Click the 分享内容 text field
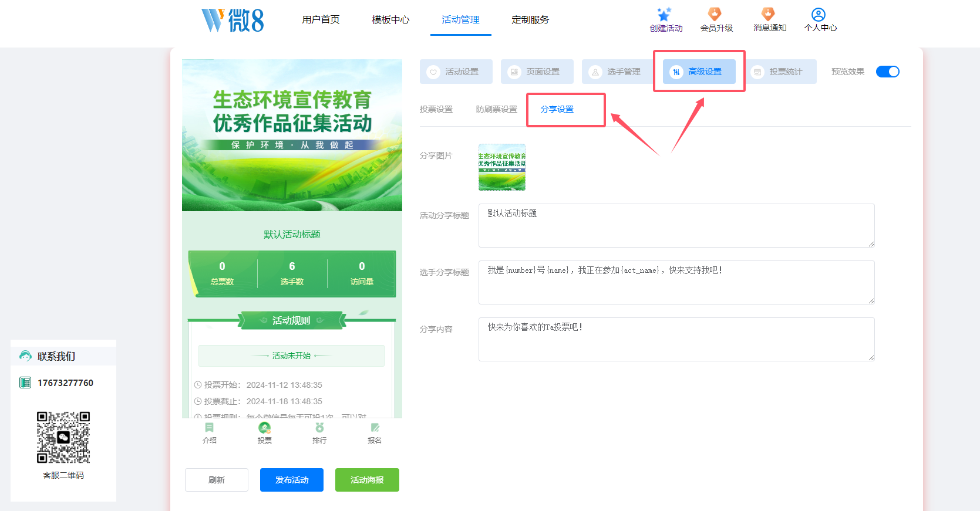Viewport: 980px width, 511px height. (676, 339)
